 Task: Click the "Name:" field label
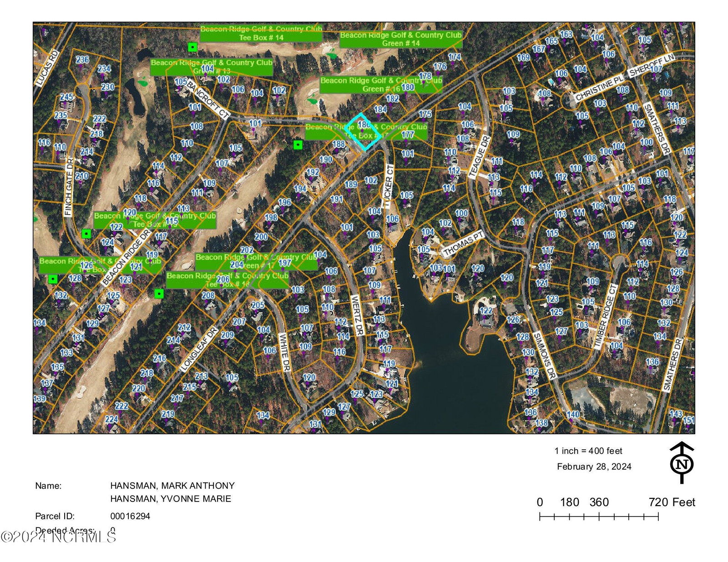(48, 486)
